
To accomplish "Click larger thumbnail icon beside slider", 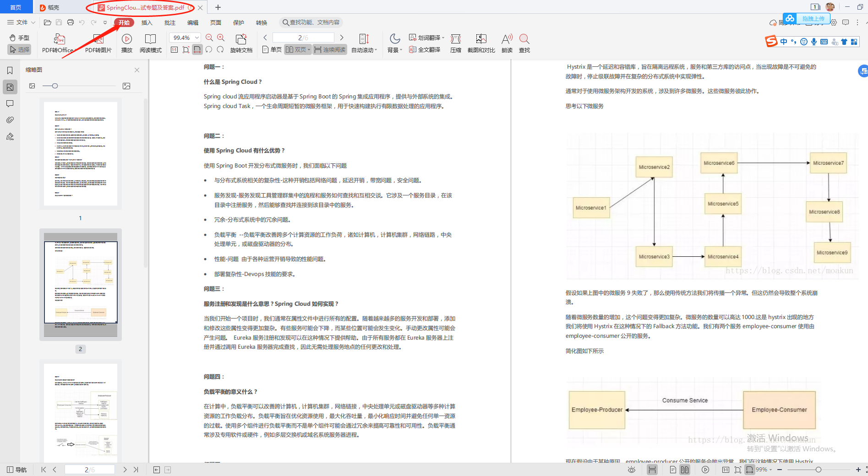I will [x=126, y=86].
